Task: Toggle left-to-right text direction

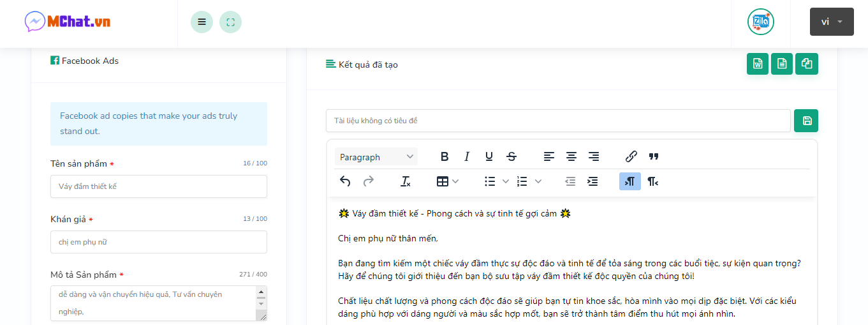Action: point(630,181)
